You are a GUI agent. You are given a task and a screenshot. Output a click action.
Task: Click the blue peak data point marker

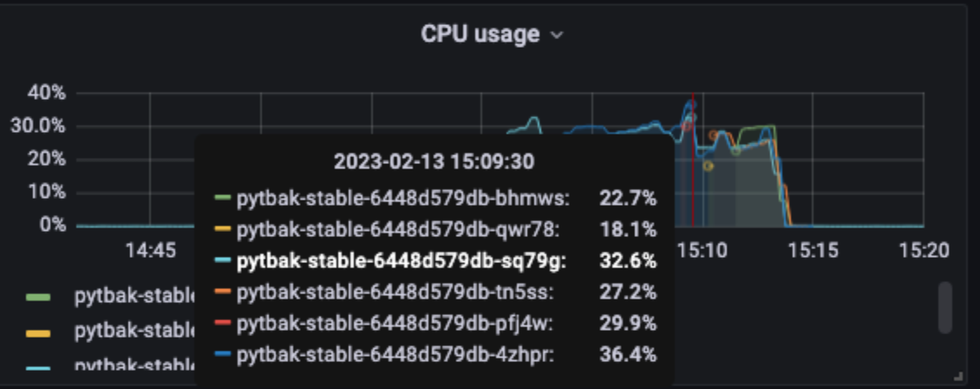pyautogui.click(x=690, y=104)
